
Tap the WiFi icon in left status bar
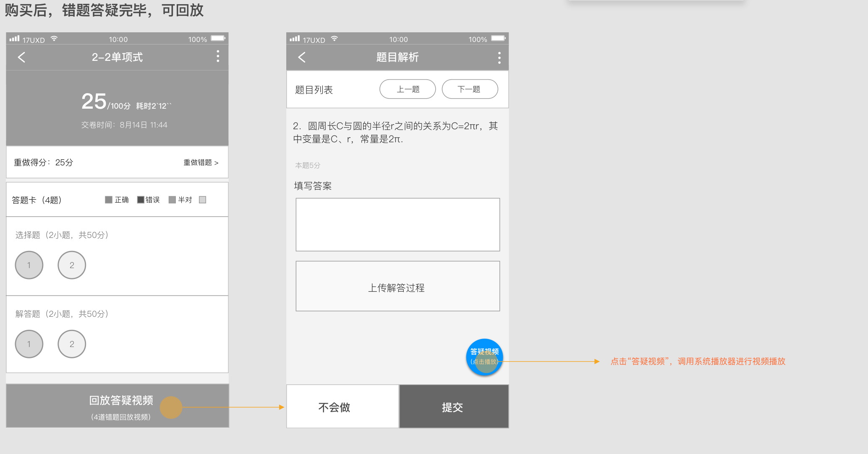click(x=54, y=38)
